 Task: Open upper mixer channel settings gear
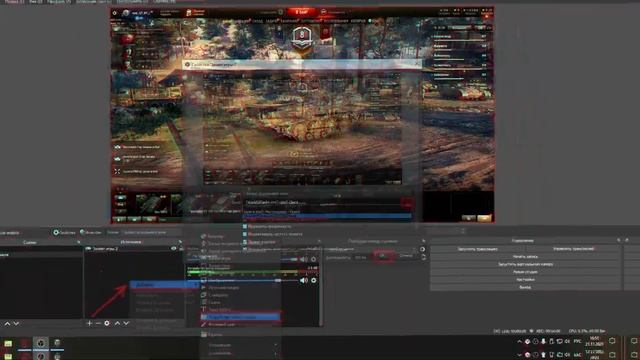[313, 259]
